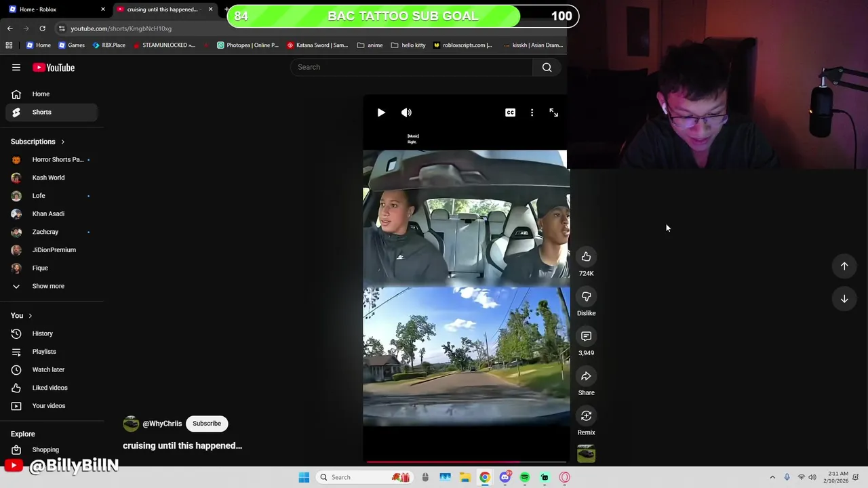Show hidden system tray icons
This screenshot has width=868, height=488.
(x=772, y=477)
